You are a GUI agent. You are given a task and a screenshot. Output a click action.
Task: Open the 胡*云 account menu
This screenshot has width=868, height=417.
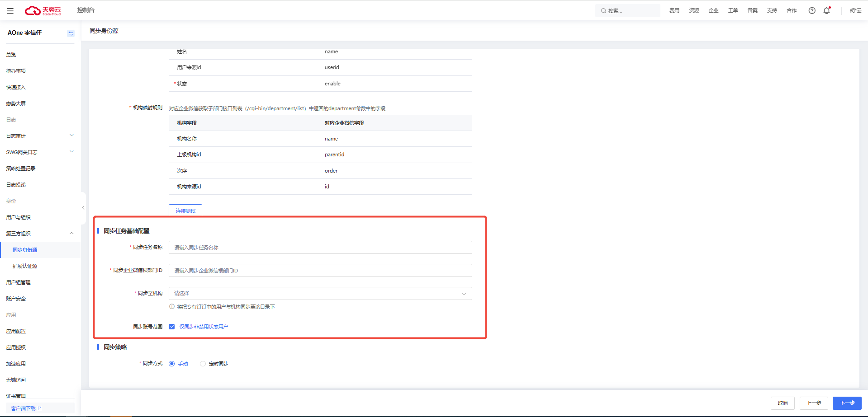[x=855, y=10]
